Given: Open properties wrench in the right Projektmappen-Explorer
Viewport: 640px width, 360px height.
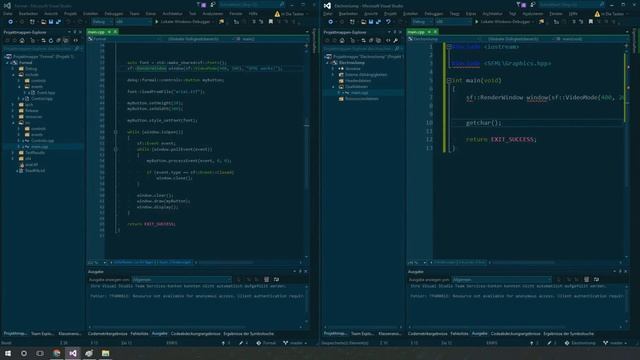Looking at the screenshot, I should point(396,40).
